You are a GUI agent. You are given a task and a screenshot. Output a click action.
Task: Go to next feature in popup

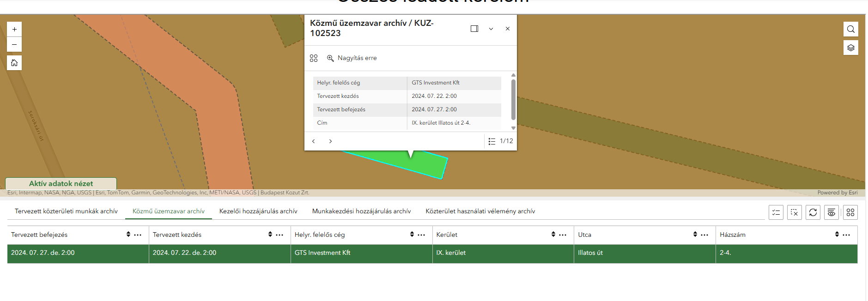330,141
